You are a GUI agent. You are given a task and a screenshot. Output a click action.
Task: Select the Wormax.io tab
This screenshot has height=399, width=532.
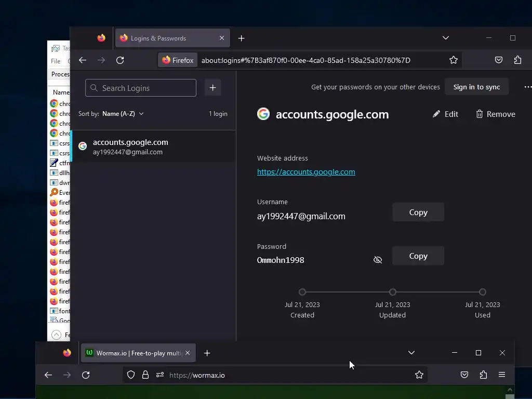tap(138, 353)
